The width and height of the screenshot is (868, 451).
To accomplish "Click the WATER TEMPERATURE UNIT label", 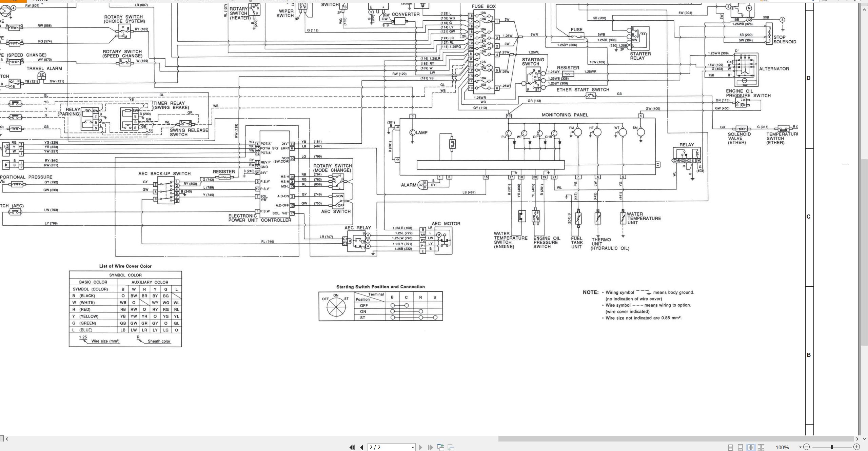I will pyautogui.click(x=644, y=218).
